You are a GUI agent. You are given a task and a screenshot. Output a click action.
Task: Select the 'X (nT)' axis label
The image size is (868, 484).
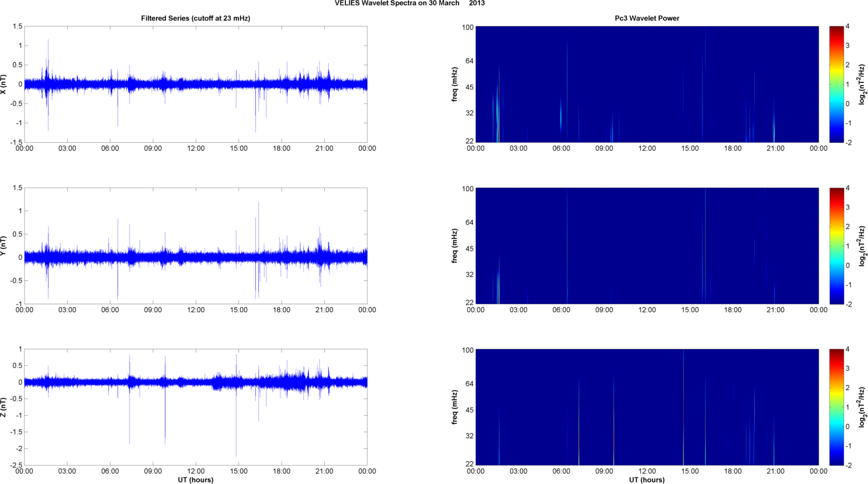[x=4, y=84]
